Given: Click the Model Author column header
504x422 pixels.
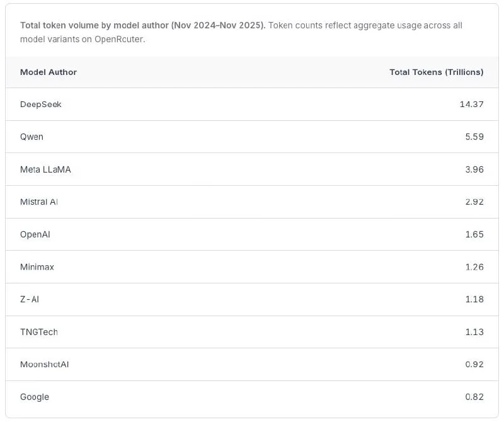Looking at the screenshot, I should (x=49, y=72).
